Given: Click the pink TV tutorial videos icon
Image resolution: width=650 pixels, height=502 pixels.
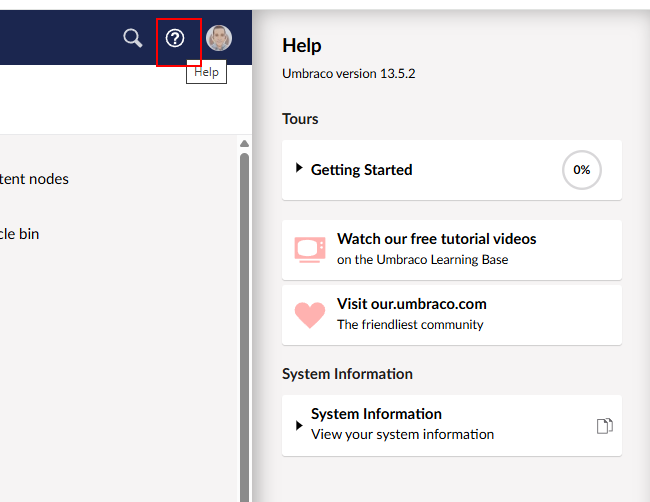Looking at the screenshot, I should pyautogui.click(x=310, y=250).
